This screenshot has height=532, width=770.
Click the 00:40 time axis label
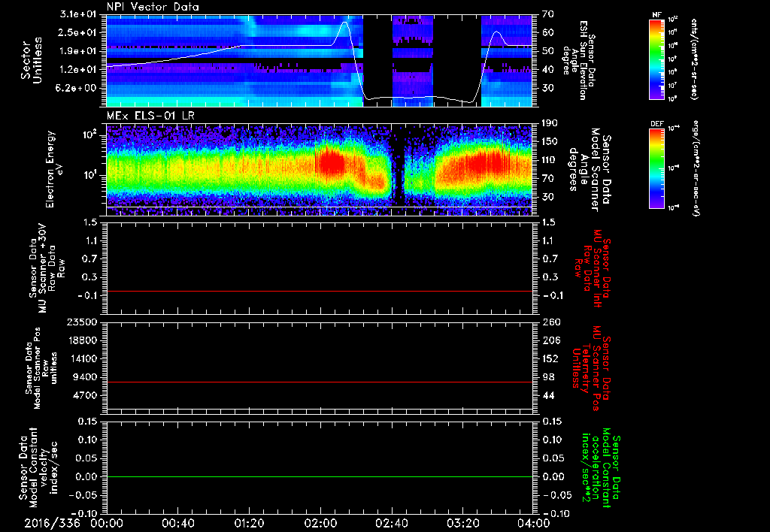coord(177,523)
